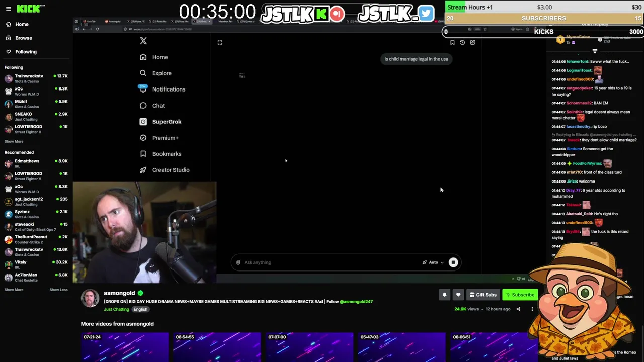
Task: Select the X Home icon in video
Action: click(143, 57)
